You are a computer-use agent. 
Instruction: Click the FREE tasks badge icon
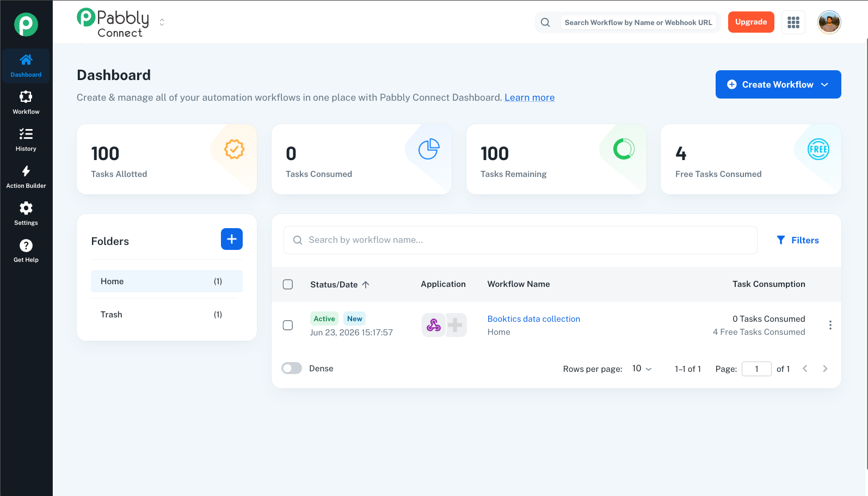click(818, 149)
